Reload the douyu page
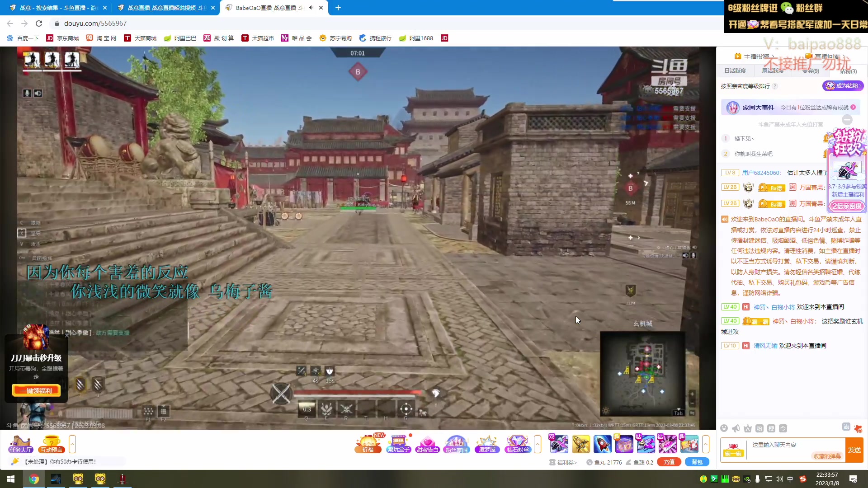 point(39,23)
